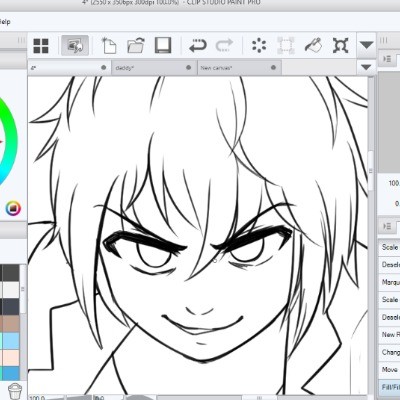Click the trash can delete icon
Screen dimensions: 400x400
tap(15, 391)
